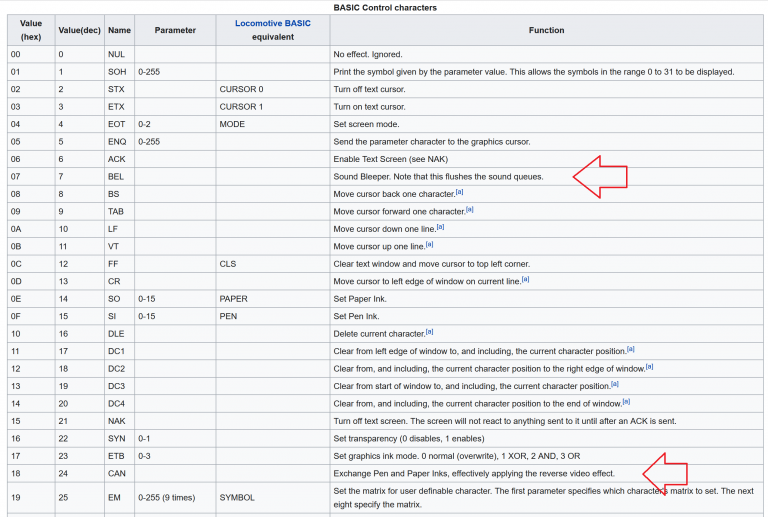This screenshot has width=768, height=517.
Task: Follow footnote [a] after 'Delete current character'
Action: click(429, 331)
